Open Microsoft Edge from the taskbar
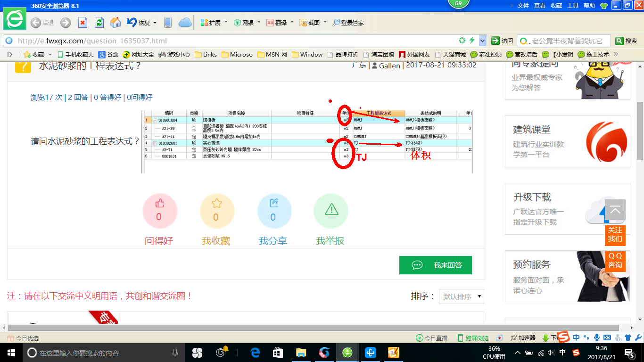Image resolution: width=644 pixels, height=362 pixels. click(256, 353)
